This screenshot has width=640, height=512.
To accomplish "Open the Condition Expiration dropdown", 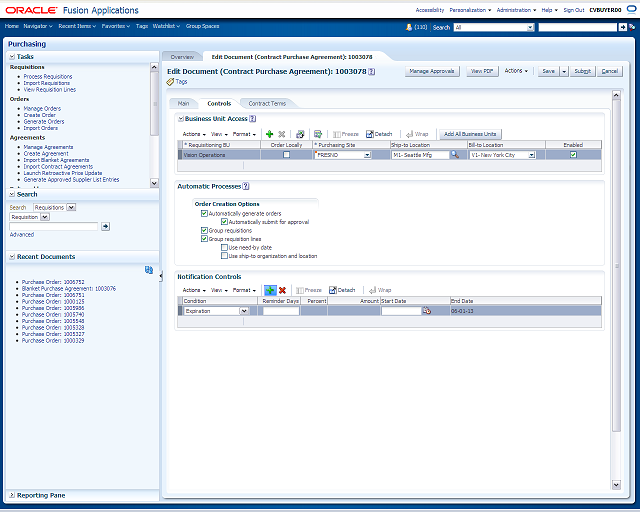I will (244, 311).
